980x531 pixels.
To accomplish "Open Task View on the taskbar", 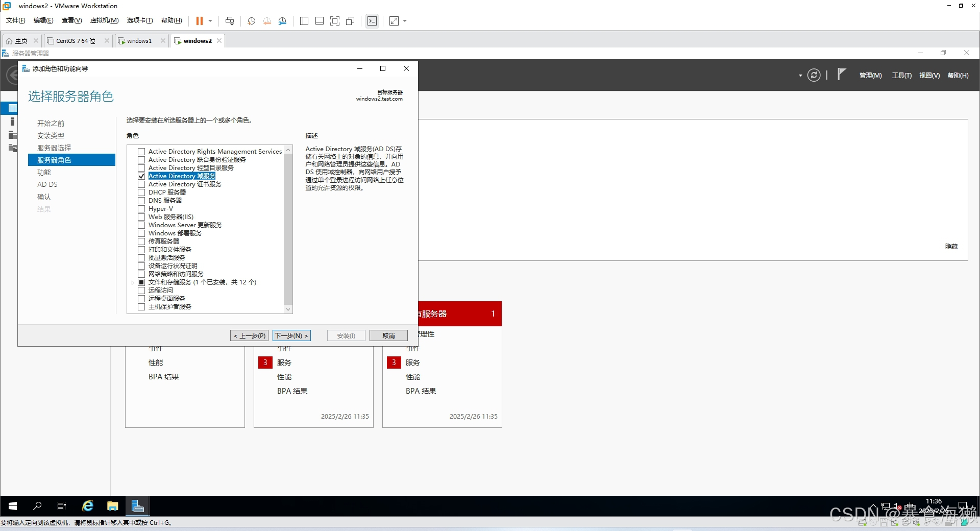I will click(x=62, y=506).
